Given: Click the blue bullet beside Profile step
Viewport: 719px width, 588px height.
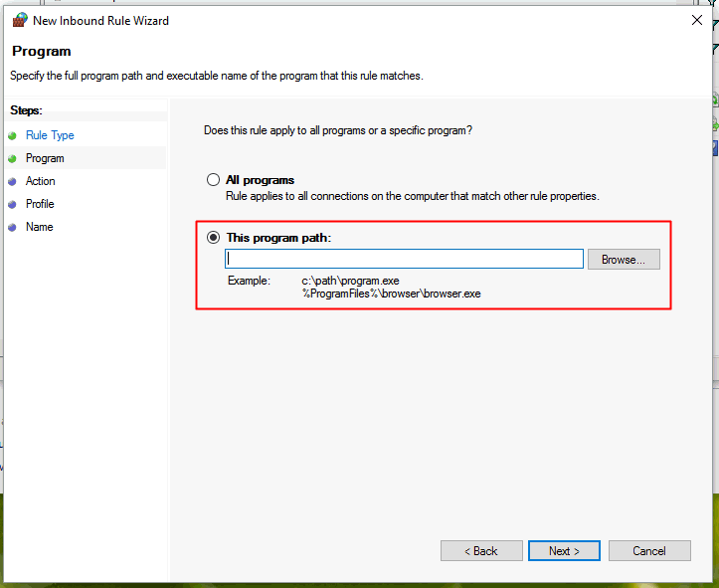Looking at the screenshot, I should pos(12,205).
